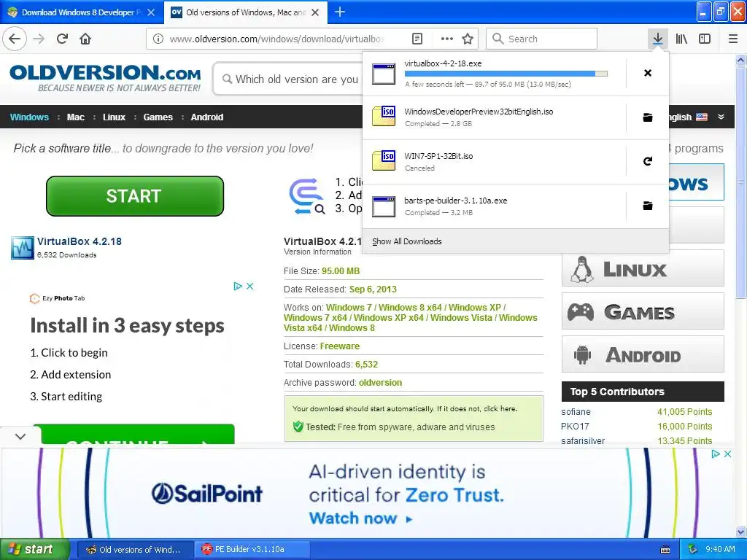747x560 pixels.
Task: Click the virtualbox download progress bar
Action: pyautogui.click(x=506, y=74)
